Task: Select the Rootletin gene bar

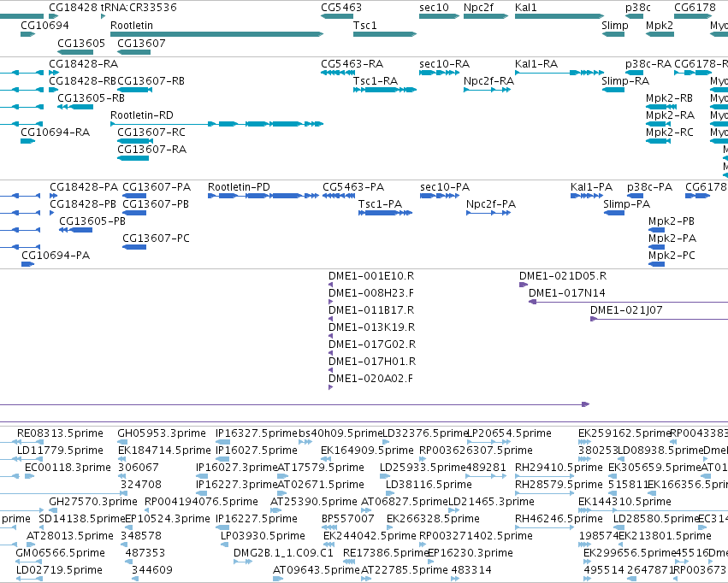Action: [x=216, y=34]
